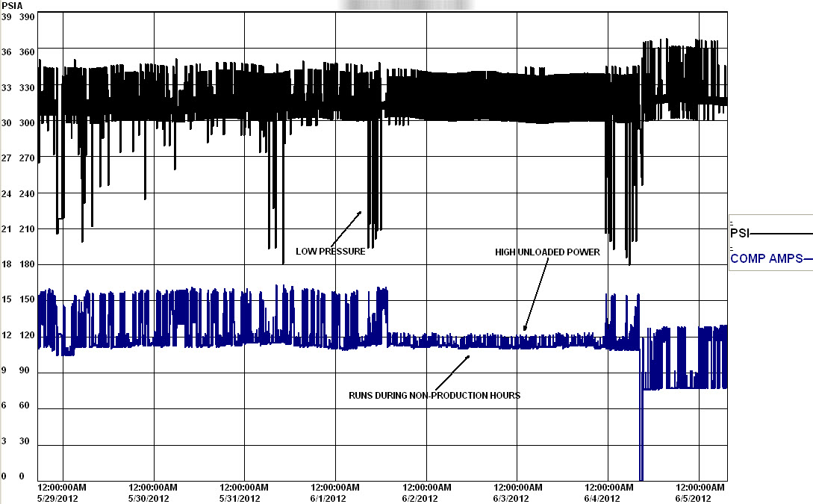Click the black line next to PSI legend

coord(782,234)
